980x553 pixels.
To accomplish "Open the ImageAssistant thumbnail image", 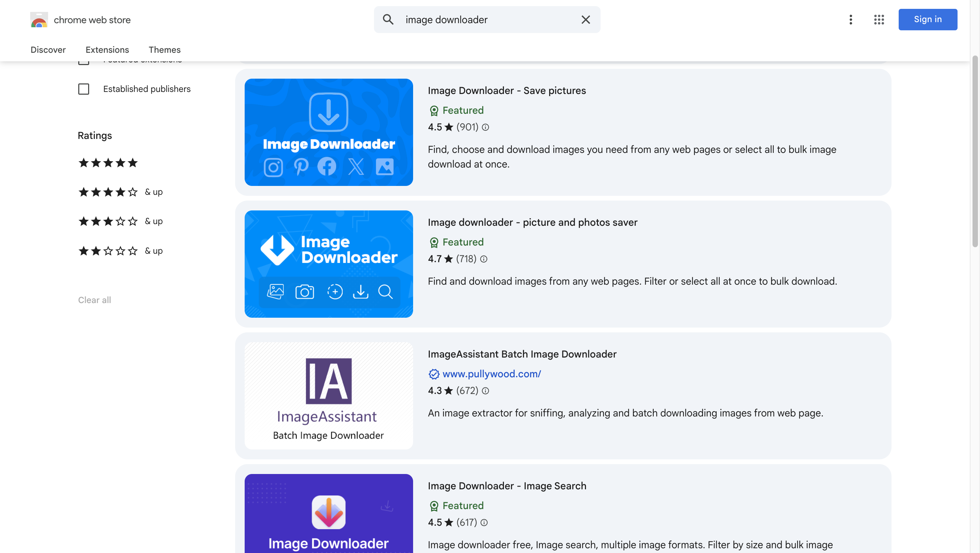I will coord(329,396).
